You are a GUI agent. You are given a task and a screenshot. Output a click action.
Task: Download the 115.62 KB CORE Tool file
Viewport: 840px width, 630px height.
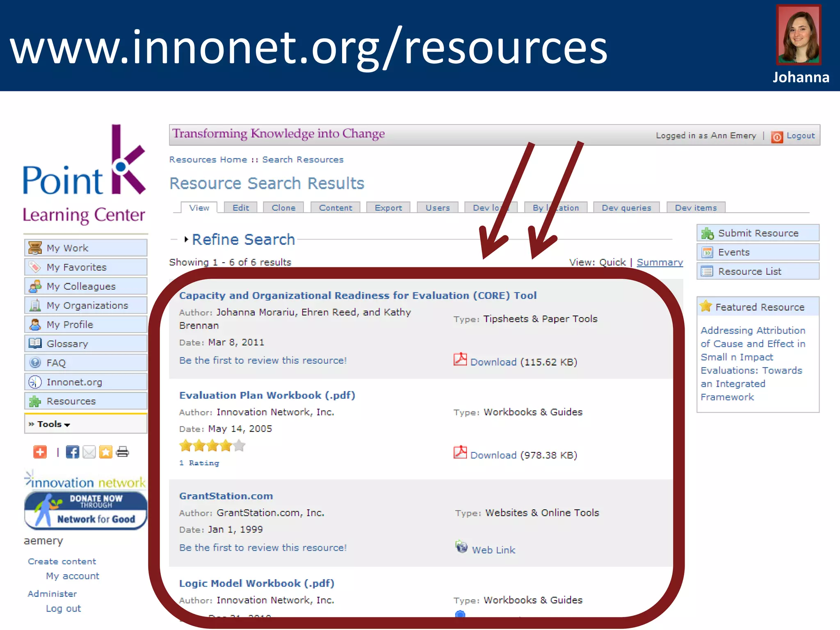click(x=493, y=362)
